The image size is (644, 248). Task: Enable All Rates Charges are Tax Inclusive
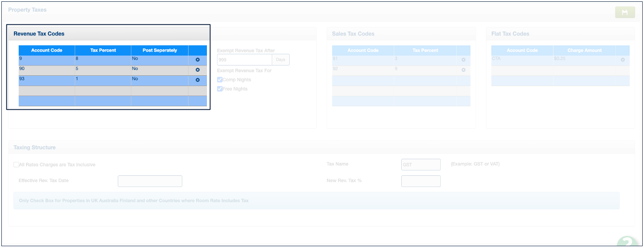[16, 165]
